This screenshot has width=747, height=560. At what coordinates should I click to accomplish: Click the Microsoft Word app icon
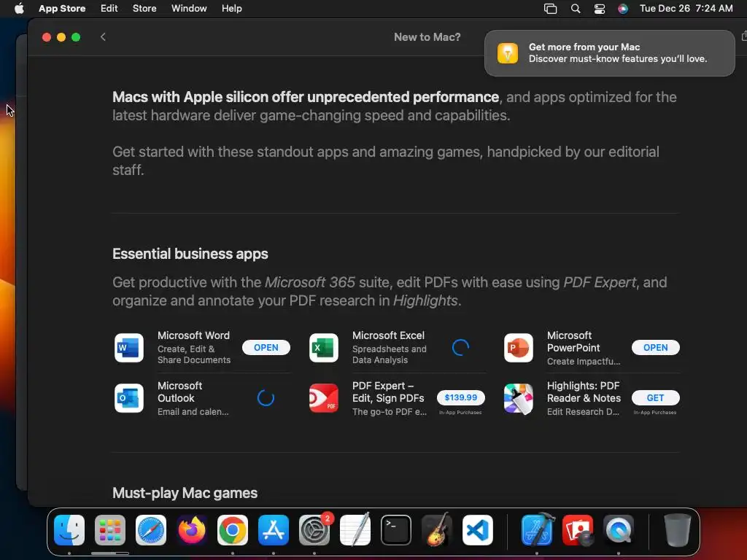coord(129,348)
